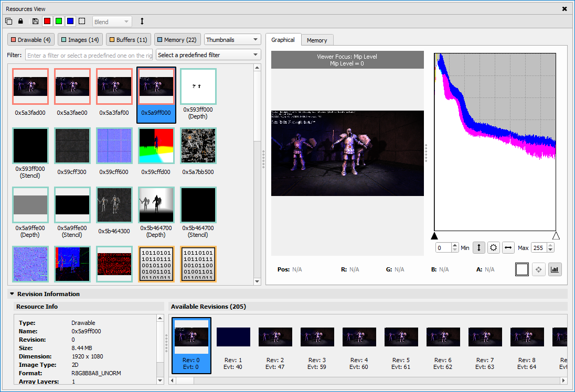This screenshot has height=392, width=575.
Task: Toggle the histogram chart button
Action: pyautogui.click(x=555, y=269)
